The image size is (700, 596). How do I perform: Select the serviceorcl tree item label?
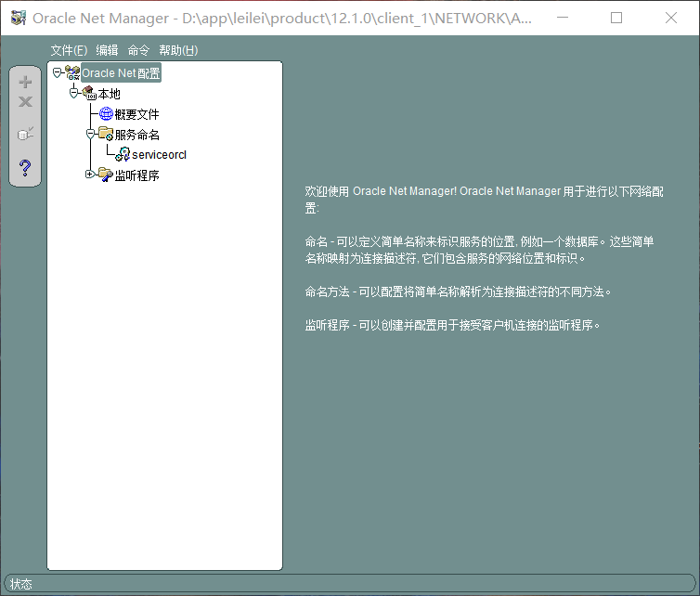(x=159, y=154)
